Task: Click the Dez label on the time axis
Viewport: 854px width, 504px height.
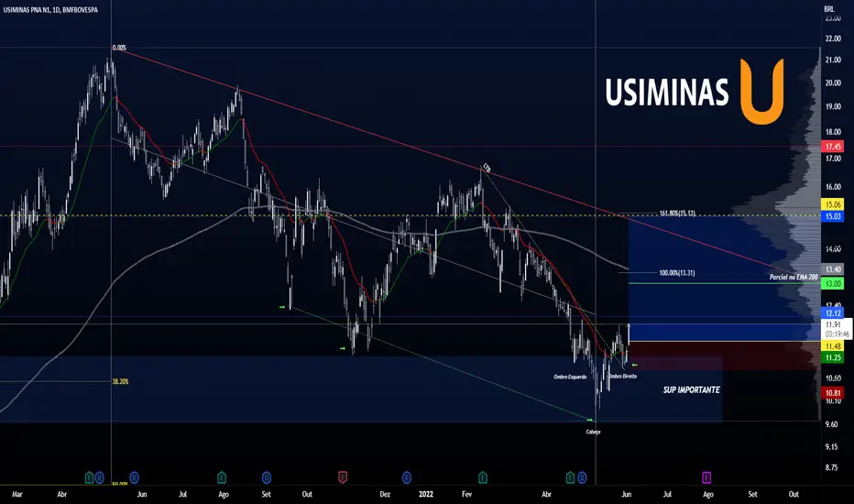Action: 385,494
